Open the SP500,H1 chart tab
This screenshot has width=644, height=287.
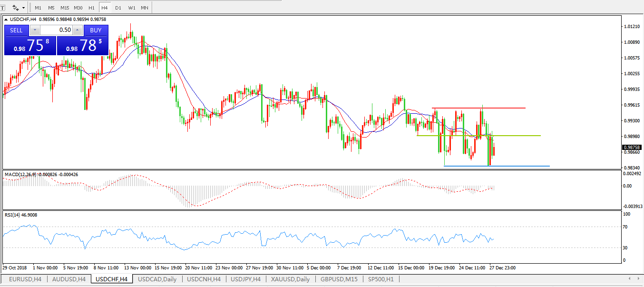[381, 279]
